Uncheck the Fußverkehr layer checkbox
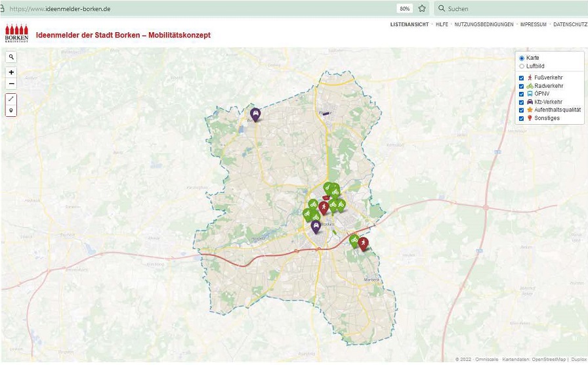The image size is (588, 365). (522, 77)
